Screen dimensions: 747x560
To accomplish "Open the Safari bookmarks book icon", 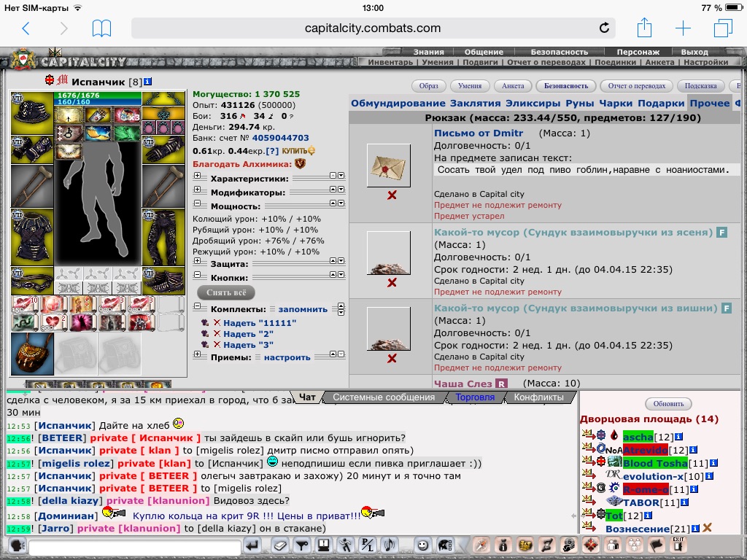I will 101,28.
